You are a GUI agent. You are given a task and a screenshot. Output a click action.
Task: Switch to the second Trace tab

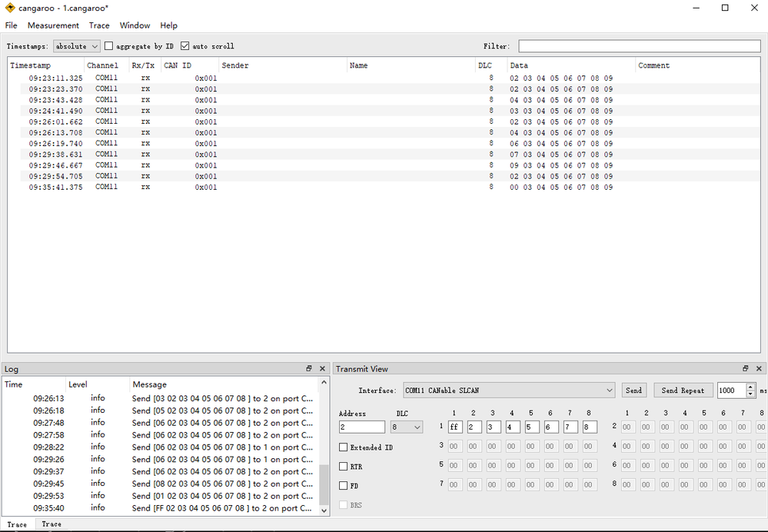[52, 524]
